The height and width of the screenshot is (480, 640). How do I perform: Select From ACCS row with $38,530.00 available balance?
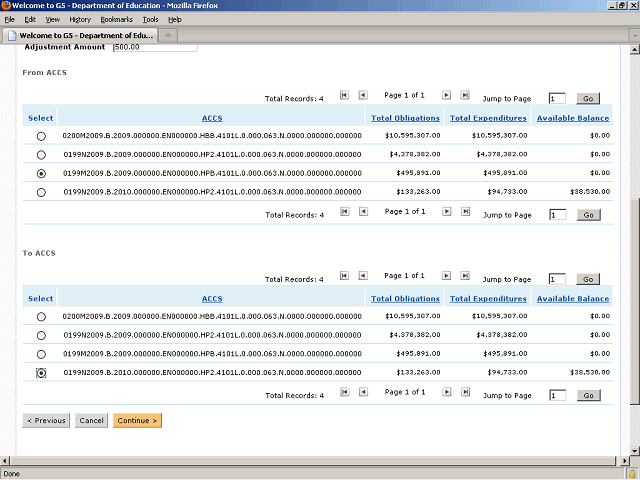[x=41, y=192]
